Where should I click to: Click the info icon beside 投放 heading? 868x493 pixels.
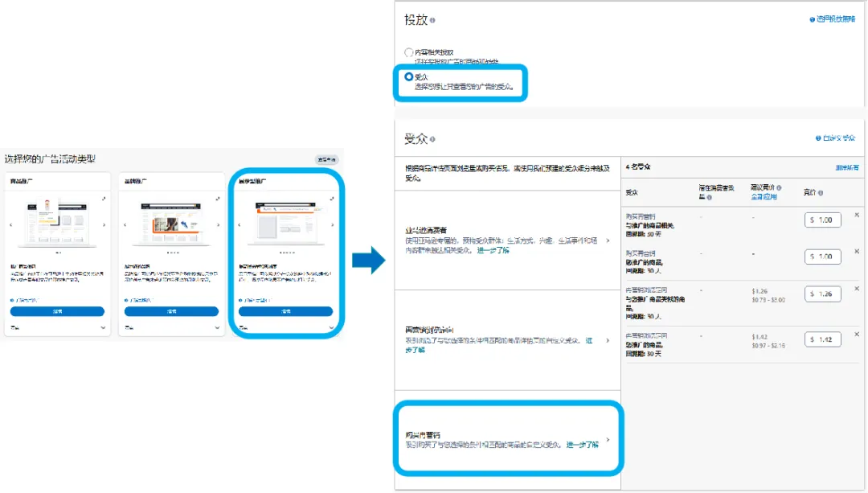pos(432,20)
